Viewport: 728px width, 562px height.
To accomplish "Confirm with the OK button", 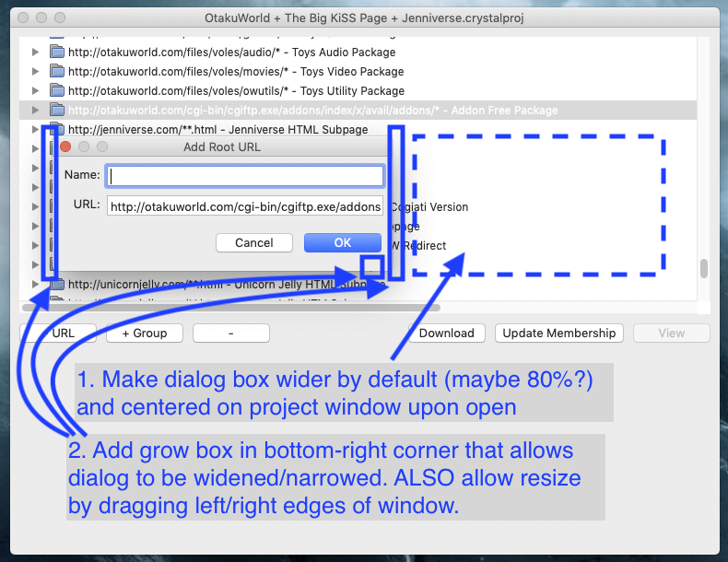I will click(x=343, y=242).
